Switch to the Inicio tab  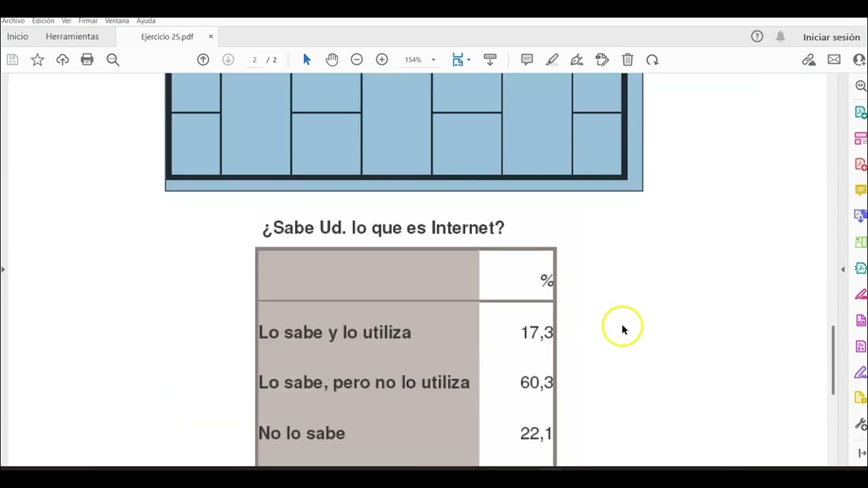18,37
